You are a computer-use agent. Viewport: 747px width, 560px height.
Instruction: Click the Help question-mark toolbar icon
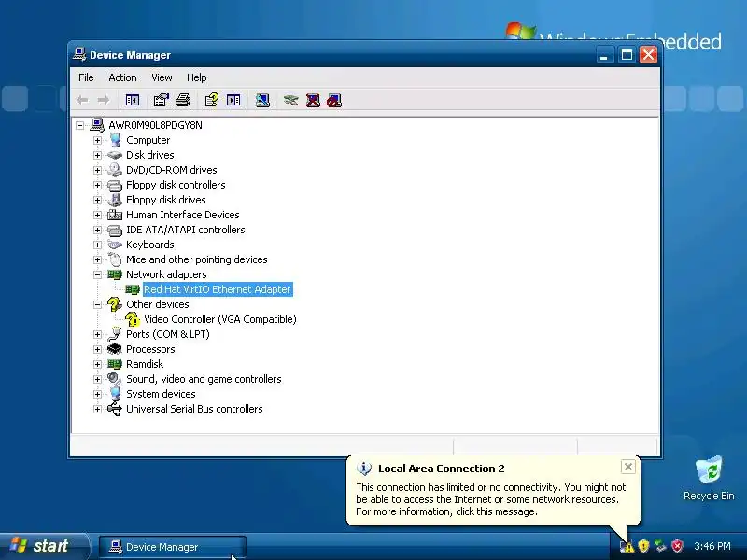click(212, 100)
